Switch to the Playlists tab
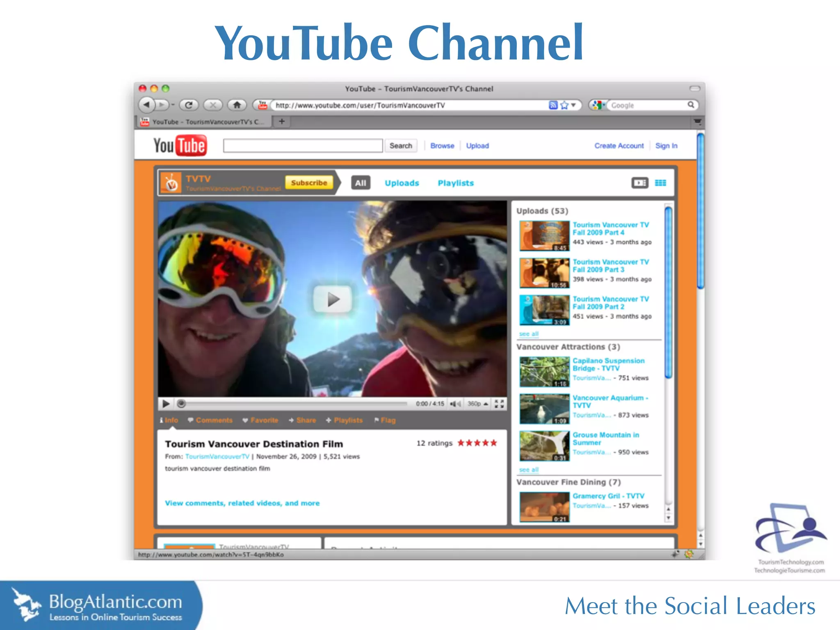Image resolution: width=840 pixels, height=630 pixels. pos(456,183)
